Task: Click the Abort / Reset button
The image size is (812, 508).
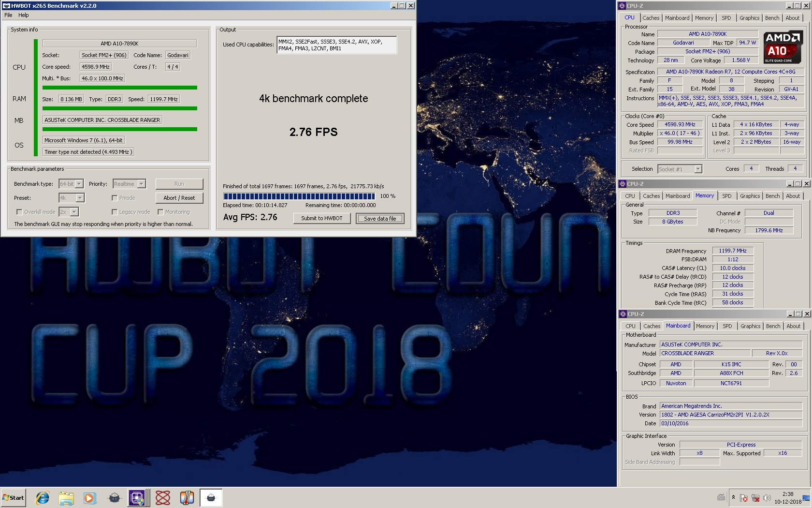Action: [x=179, y=198]
